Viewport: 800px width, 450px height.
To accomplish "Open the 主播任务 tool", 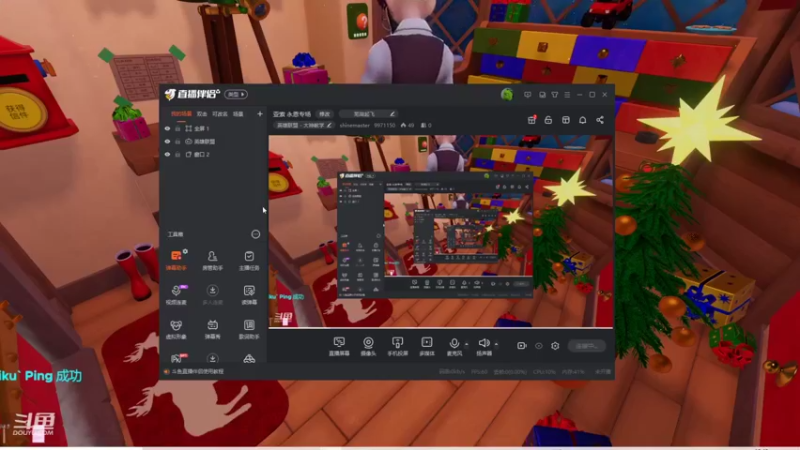I will coord(249,260).
